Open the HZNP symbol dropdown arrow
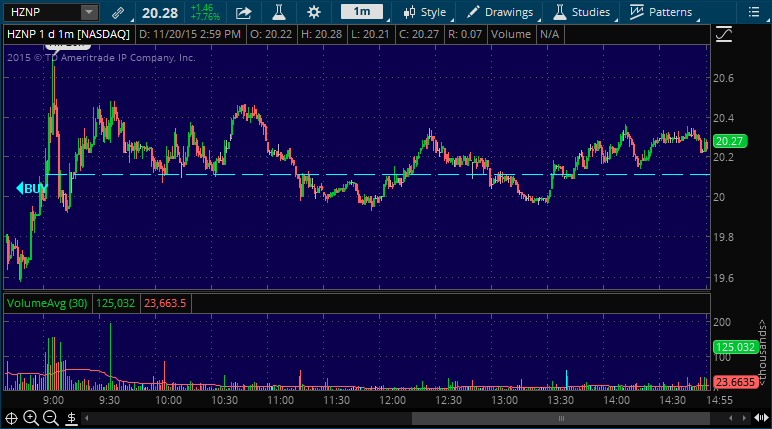The image size is (772, 429). pyautogui.click(x=89, y=12)
